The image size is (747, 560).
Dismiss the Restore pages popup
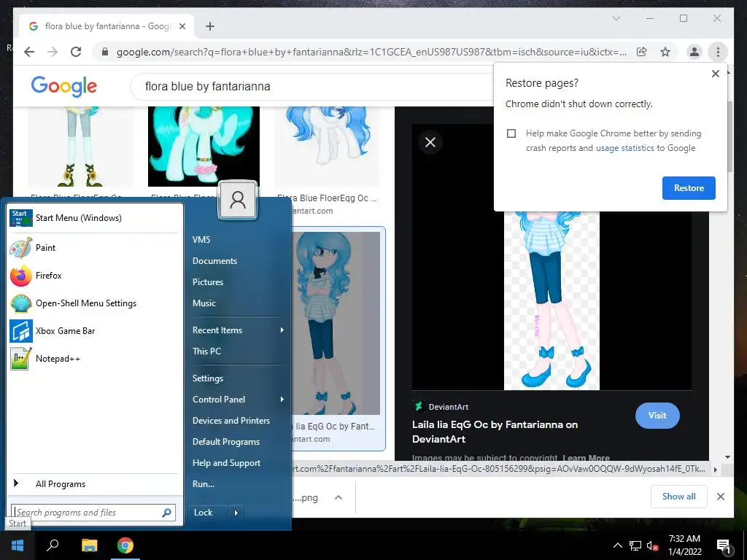[x=715, y=74]
